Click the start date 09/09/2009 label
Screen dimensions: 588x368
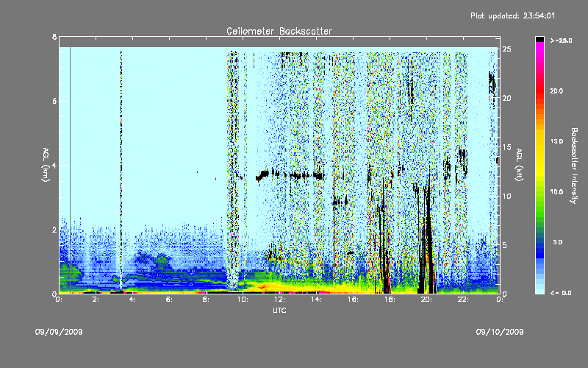59,332
